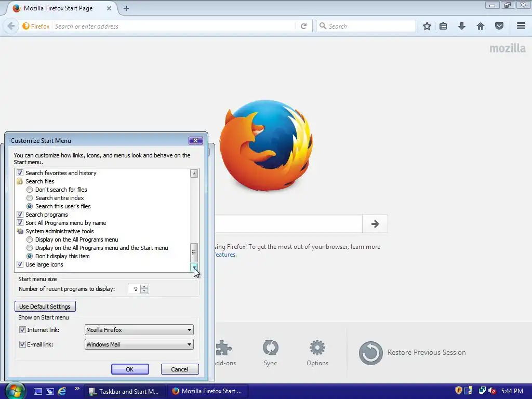Reload the current page

click(x=303, y=26)
